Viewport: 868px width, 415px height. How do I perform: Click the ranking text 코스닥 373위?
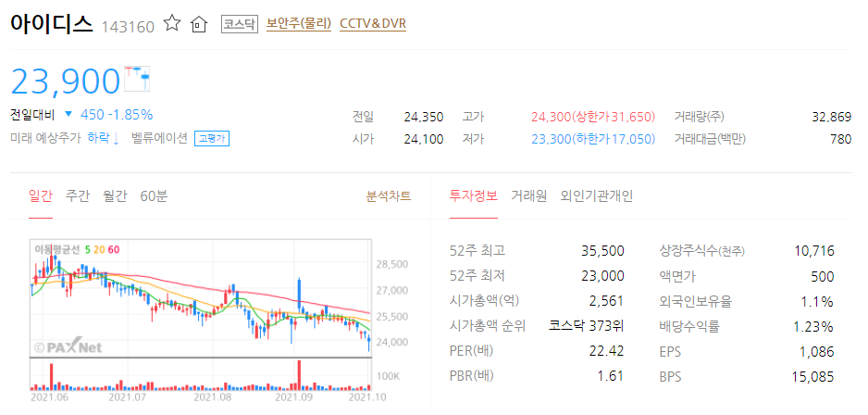[x=586, y=326]
